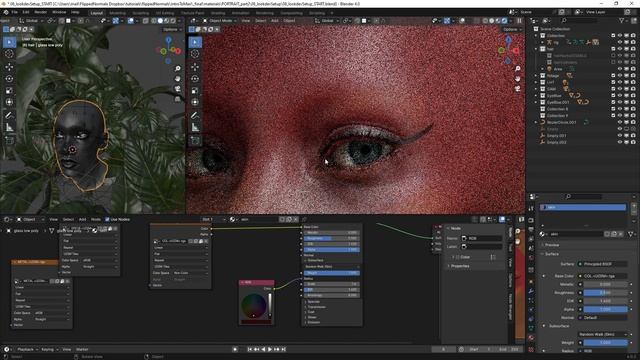
Task: Click the Blender logo in the top bar
Action: click(5, 12)
